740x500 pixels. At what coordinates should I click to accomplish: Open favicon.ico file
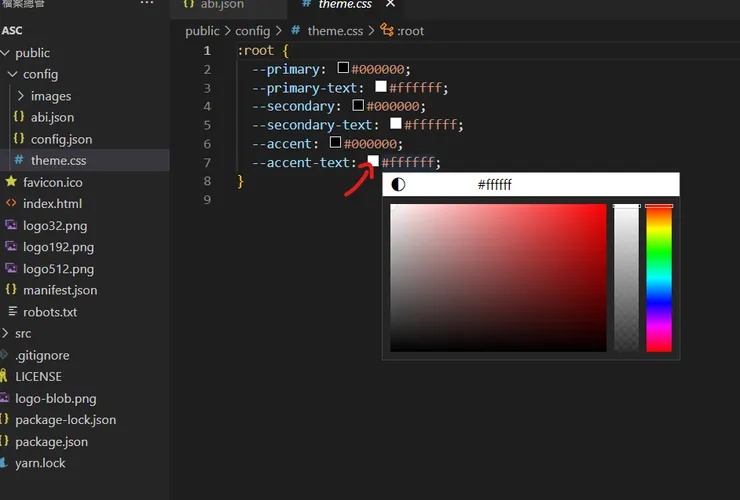pos(53,182)
